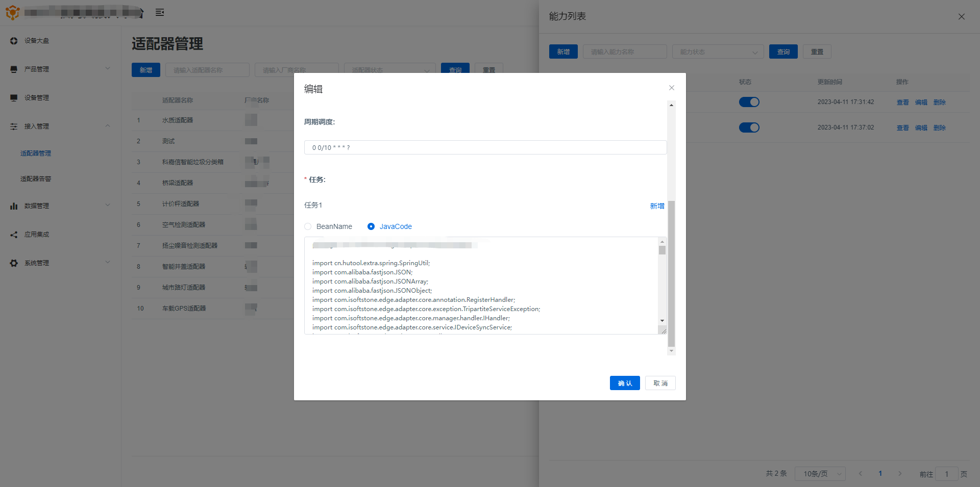Image resolution: width=980 pixels, height=487 pixels.
Task: Close the 能力列表 drawer panel
Action: [x=962, y=16]
